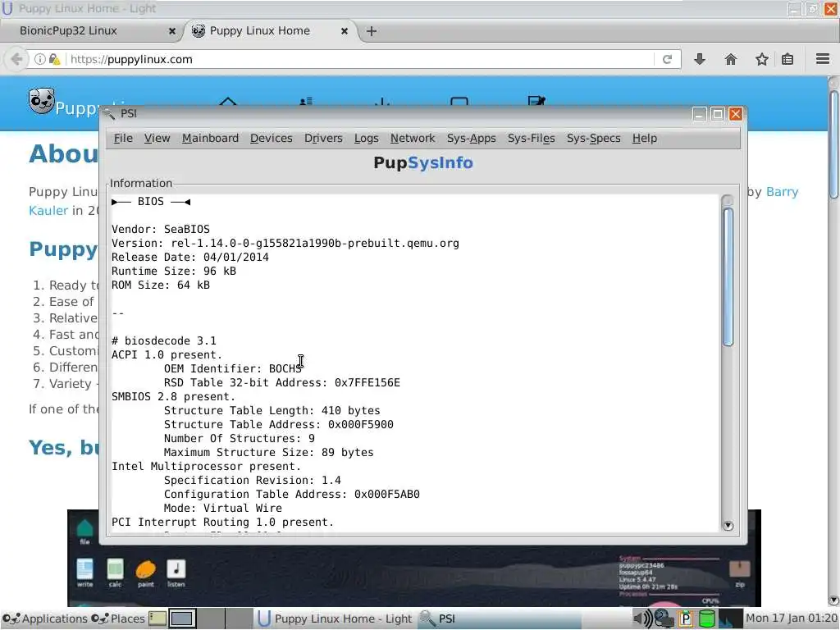Screen dimensions: 840x630
Task: Bookmark this page with the star
Action: coord(762,59)
